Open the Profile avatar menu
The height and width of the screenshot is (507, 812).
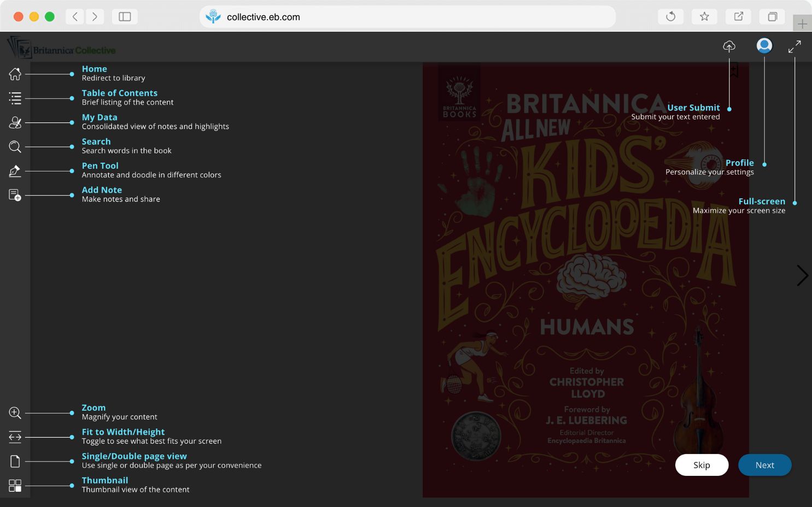pos(764,46)
